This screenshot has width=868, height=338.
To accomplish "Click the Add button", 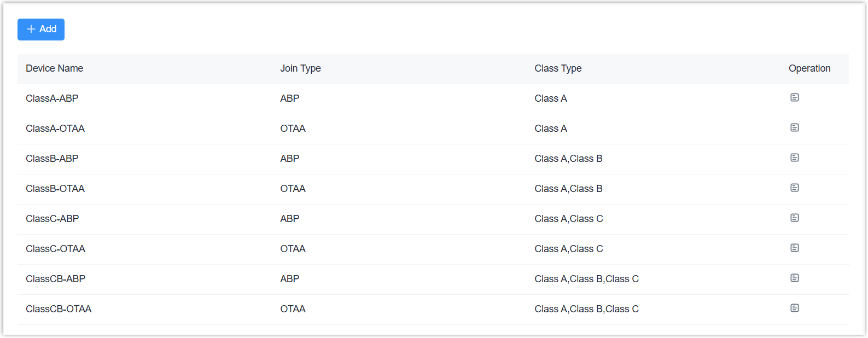I will (41, 30).
